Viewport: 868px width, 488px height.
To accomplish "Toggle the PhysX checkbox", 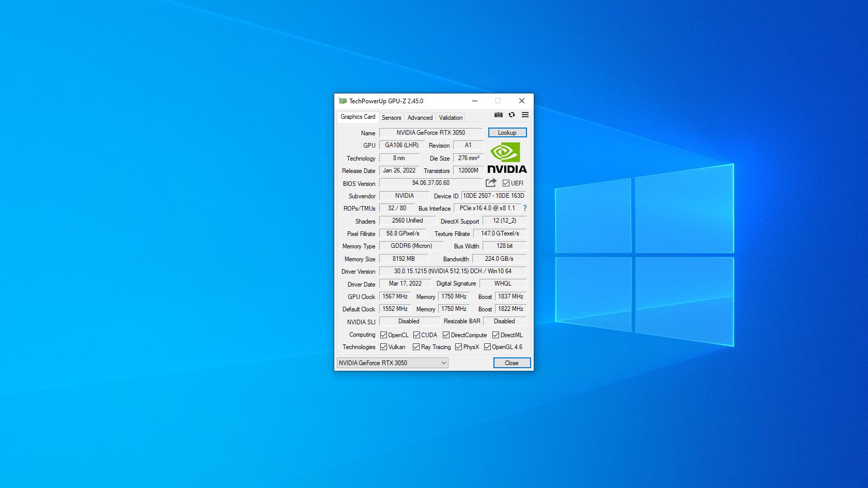I will 459,347.
